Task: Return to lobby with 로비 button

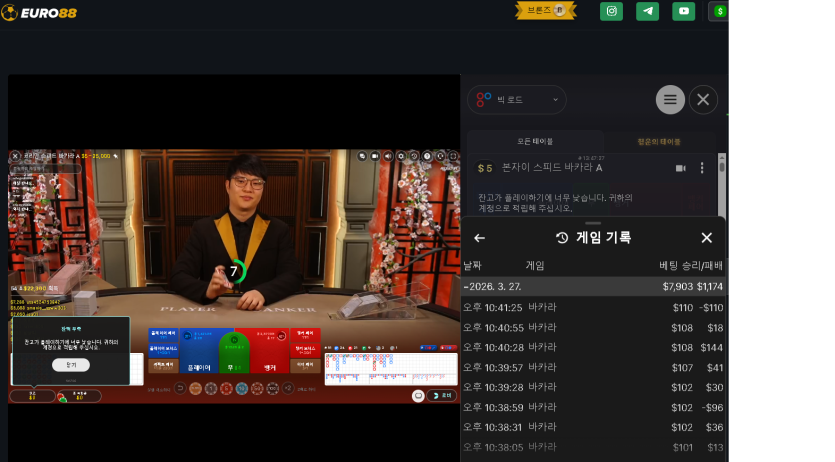Action: click(x=442, y=396)
